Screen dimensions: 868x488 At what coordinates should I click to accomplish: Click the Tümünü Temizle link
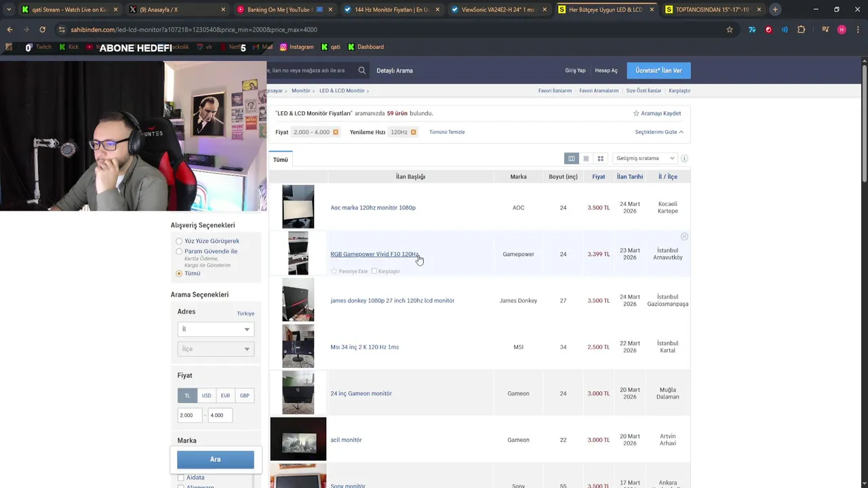447,132
